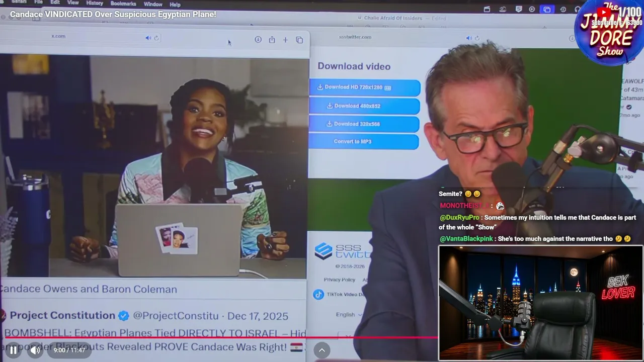Open the History menu
The width and height of the screenshot is (644, 362).
[x=95, y=3]
